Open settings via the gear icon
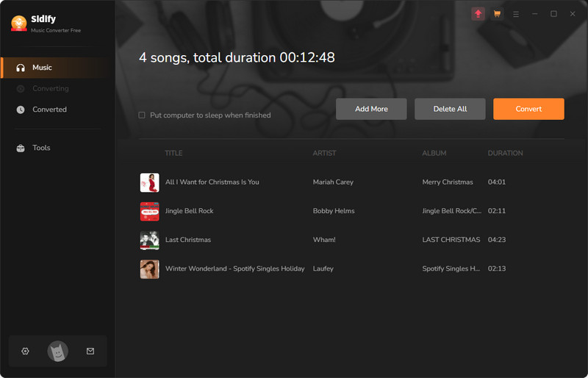588x378 pixels. (x=25, y=351)
